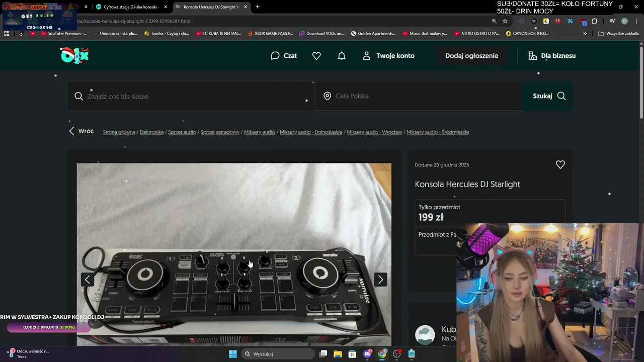This screenshot has width=644, height=362.
Task: Click the zoom magnifier icon in address bar
Action: point(494,21)
